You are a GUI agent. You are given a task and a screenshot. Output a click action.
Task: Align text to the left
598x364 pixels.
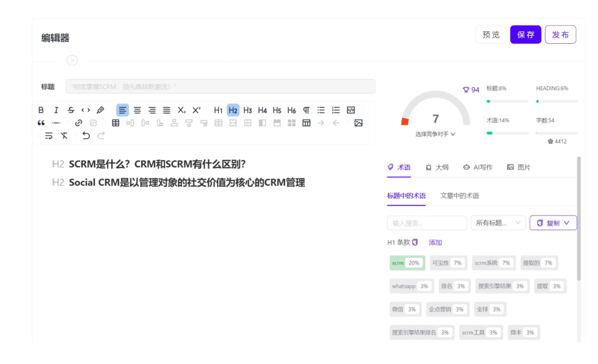click(x=123, y=110)
